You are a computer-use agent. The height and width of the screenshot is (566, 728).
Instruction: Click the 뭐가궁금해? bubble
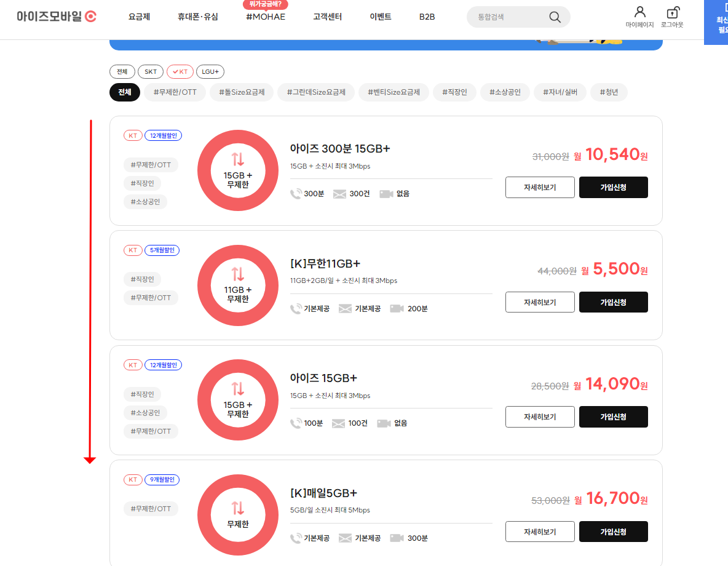266,4
